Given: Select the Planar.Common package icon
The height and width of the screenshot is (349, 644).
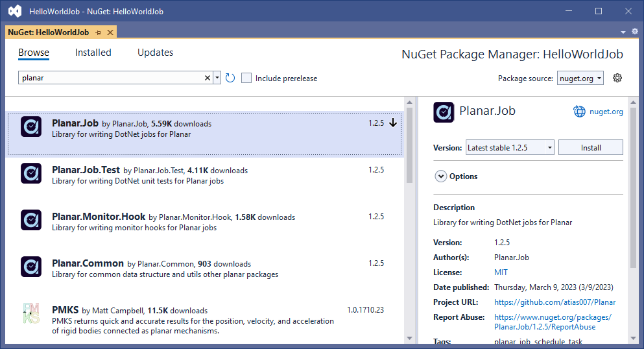Looking at the screenshot, I should 31,267.
